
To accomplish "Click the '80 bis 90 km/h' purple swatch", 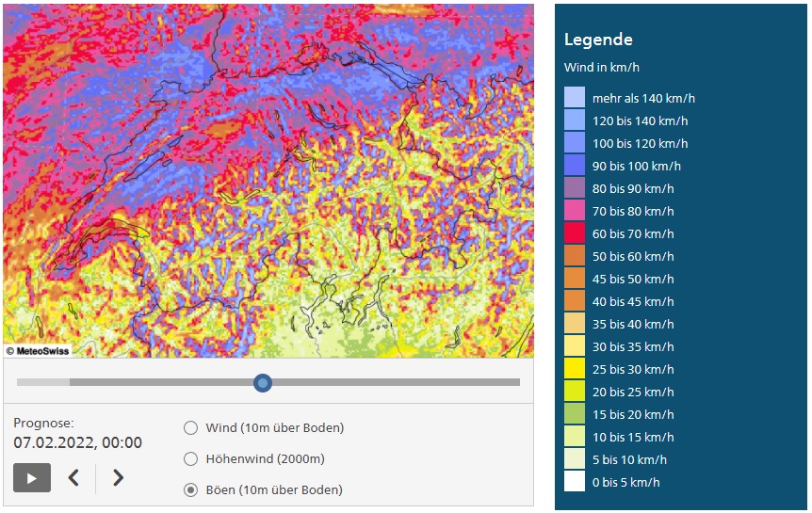I will click(575, 188).
